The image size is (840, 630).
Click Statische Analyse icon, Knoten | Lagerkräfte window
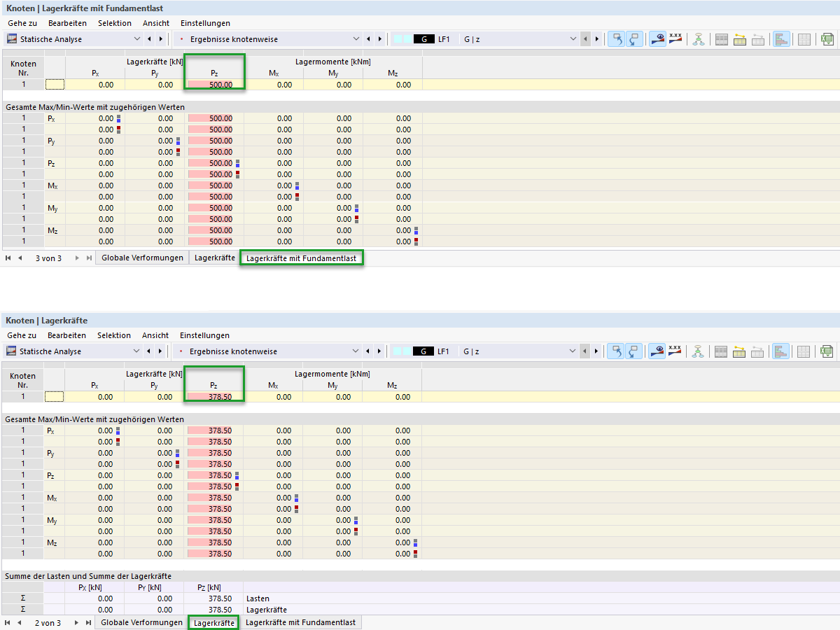12,351
